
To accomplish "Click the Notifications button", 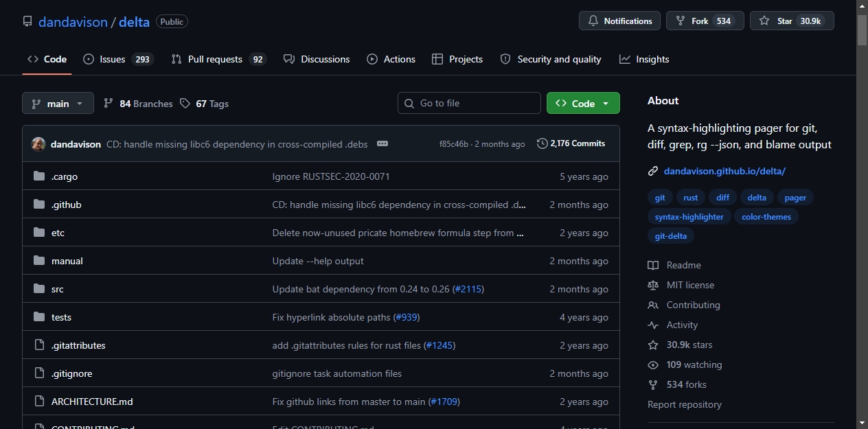I will point(620,21).
